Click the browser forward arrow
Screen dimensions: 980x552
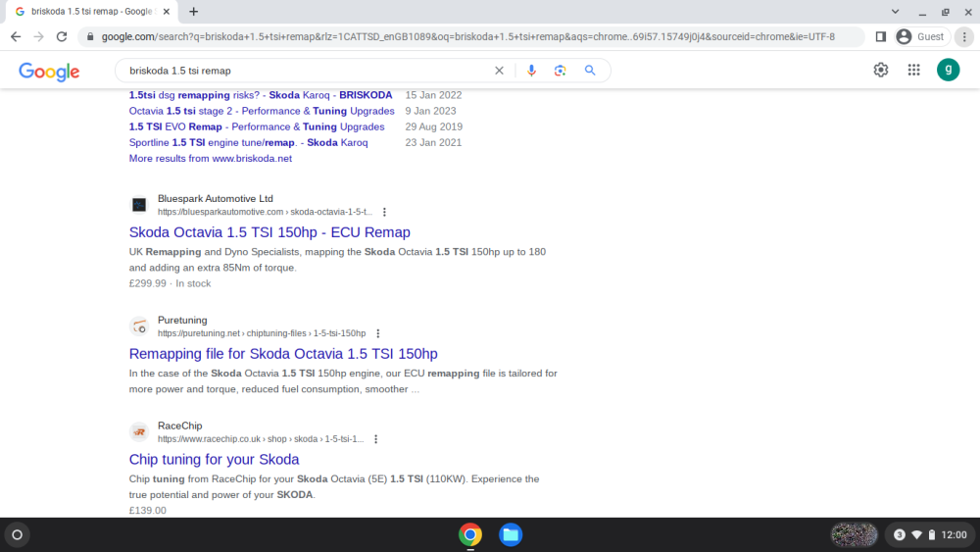point(39,37)
